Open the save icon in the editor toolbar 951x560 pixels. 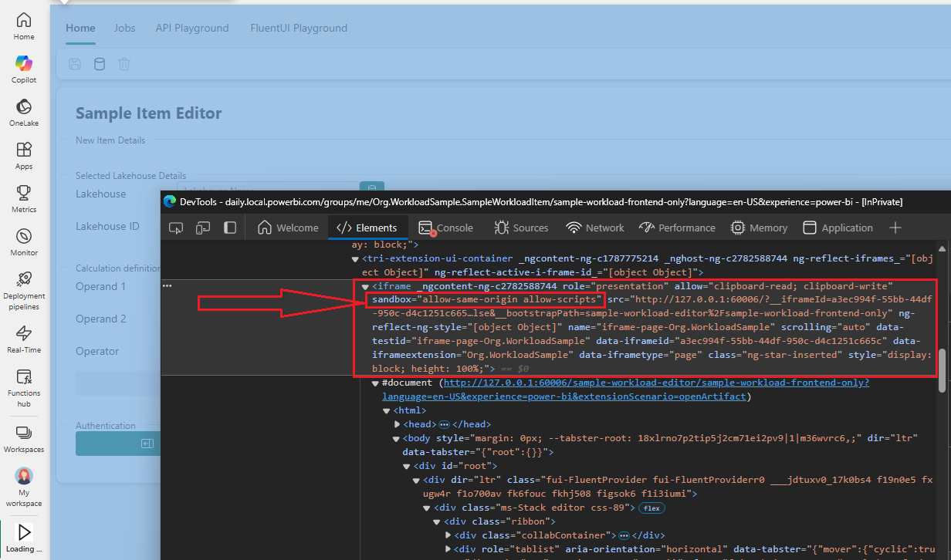tap(74, 64)
